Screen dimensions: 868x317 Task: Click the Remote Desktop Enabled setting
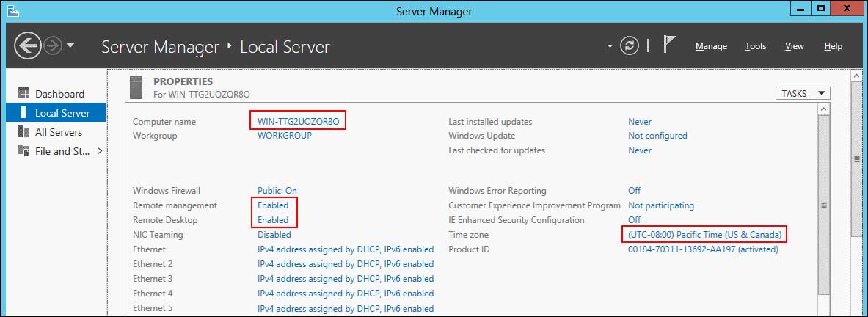coord(273,220)
